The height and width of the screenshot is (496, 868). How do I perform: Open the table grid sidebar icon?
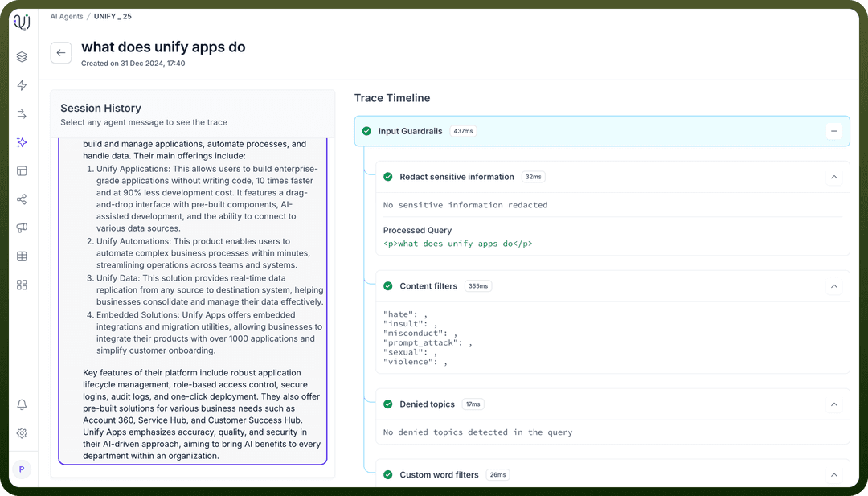pyautogui.click(x=22, y=256)
